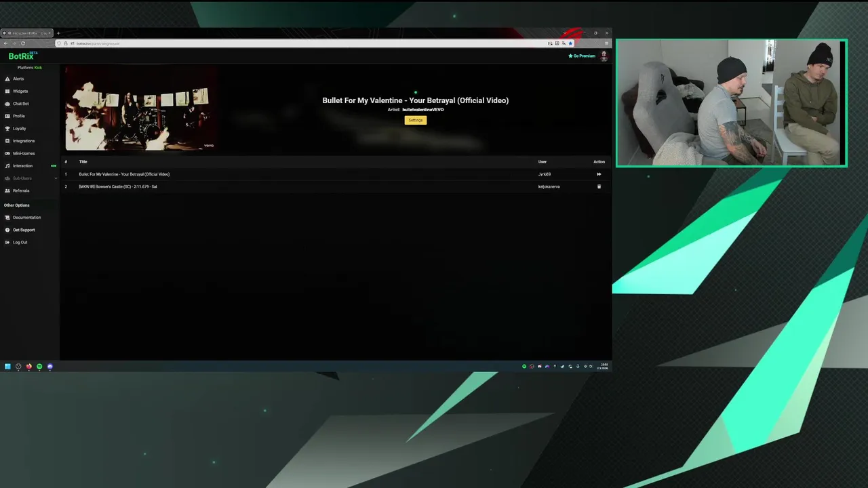Screen dimensions: 868x488
Task: Click the Log Out icon
Action: tap(7, 242)
